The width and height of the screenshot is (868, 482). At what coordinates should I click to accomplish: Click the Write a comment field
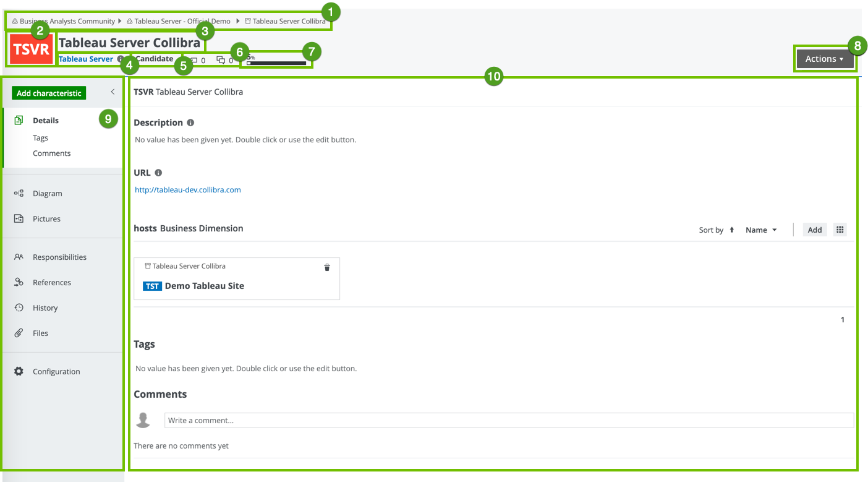click(x=508, y=421)
